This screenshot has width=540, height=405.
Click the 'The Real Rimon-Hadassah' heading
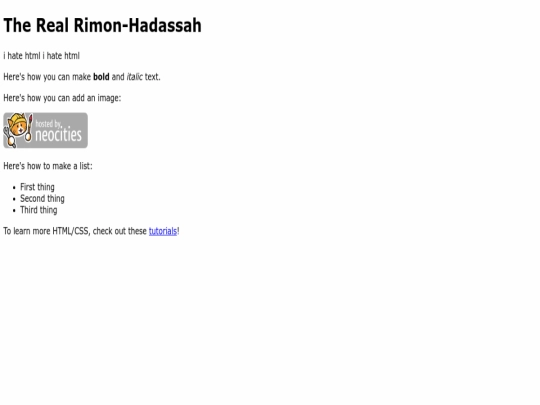102,25
